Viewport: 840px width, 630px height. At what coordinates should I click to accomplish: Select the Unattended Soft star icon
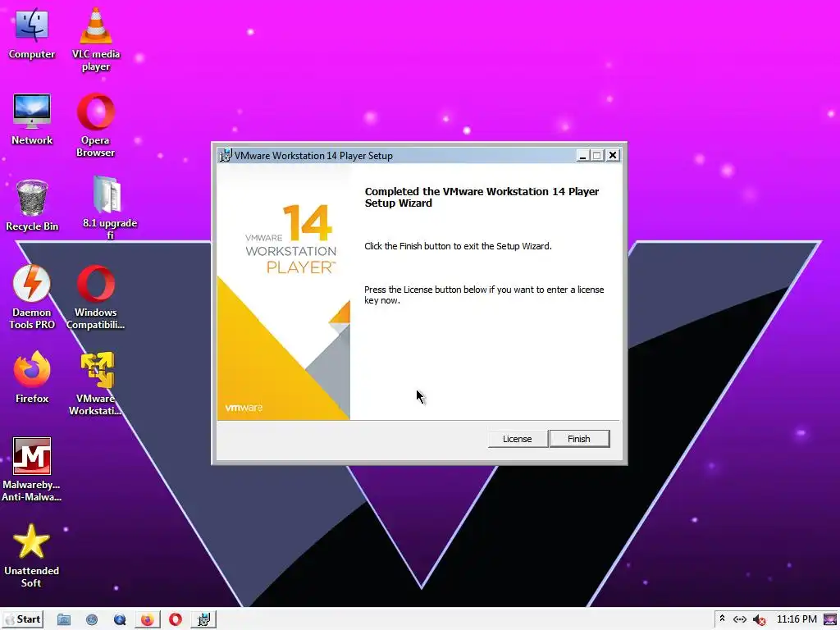pos(31,555)
